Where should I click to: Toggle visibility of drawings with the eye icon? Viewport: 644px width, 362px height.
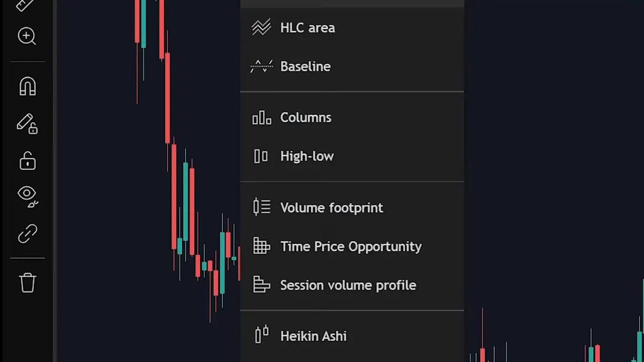click(x=27, y=195)
